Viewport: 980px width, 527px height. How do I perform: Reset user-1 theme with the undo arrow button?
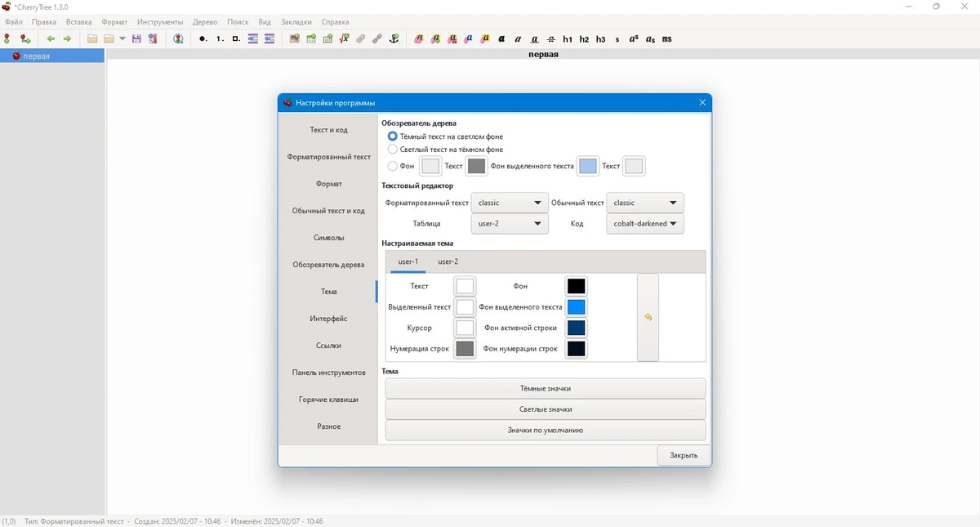648,317
